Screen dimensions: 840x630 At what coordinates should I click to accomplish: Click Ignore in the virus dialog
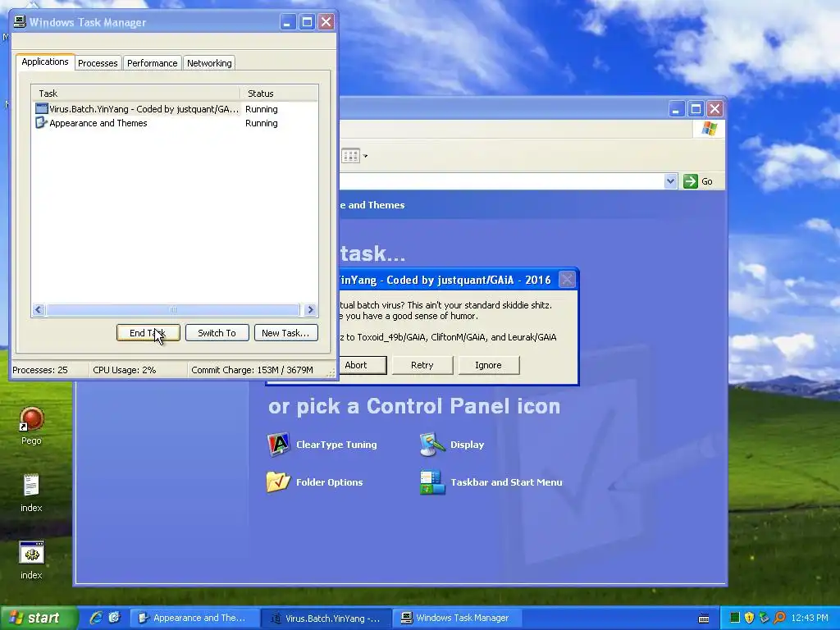point(489,365)
